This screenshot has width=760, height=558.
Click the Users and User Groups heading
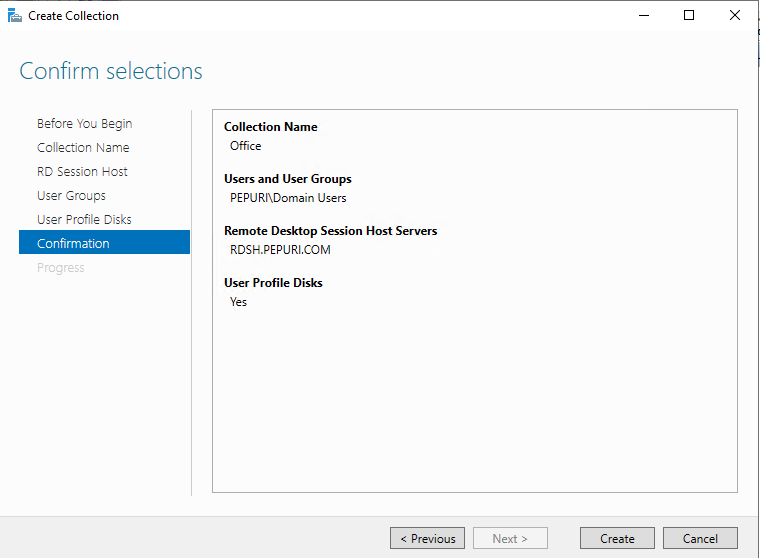click(287, 179)
